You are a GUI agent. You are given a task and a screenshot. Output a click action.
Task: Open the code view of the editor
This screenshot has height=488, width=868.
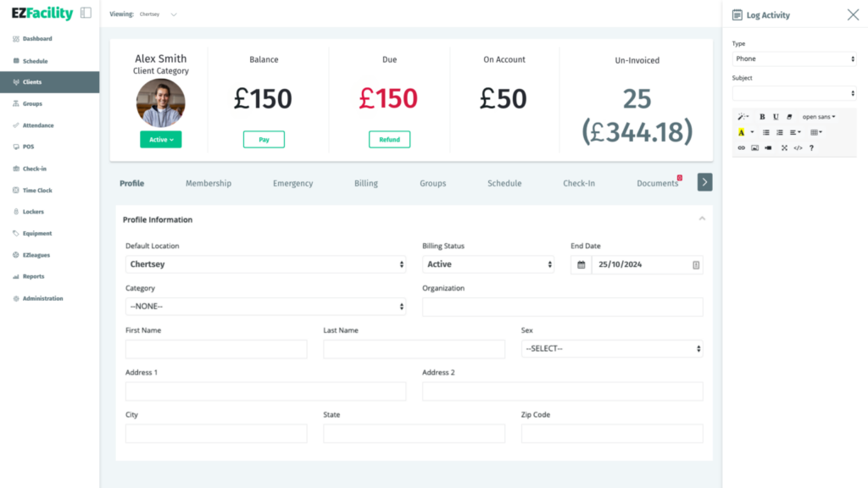[x=798, y=147]
